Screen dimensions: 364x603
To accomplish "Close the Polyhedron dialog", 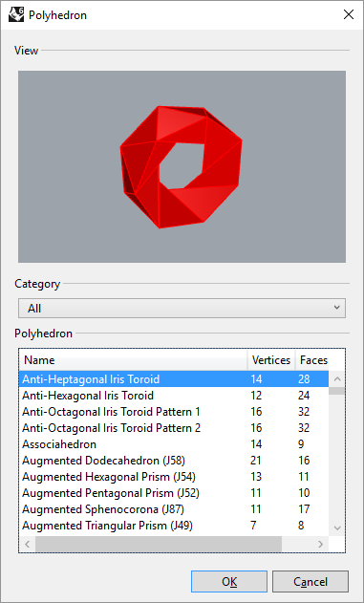I will 349,14.
